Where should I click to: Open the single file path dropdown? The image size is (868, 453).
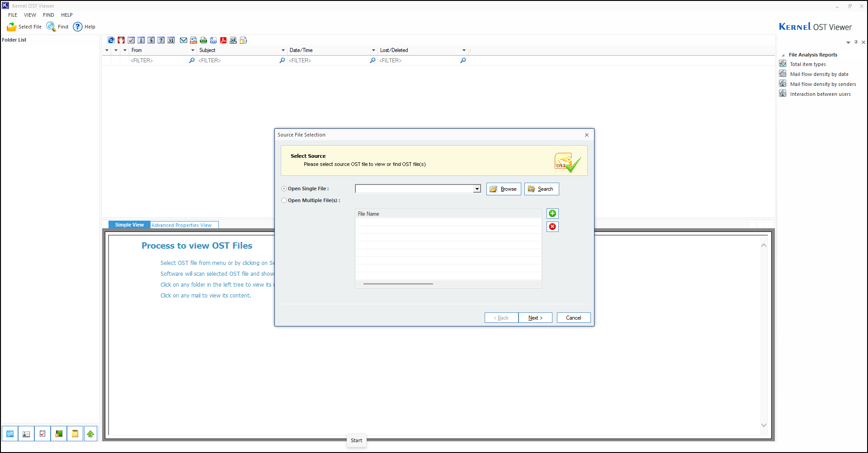click(477, 189)
